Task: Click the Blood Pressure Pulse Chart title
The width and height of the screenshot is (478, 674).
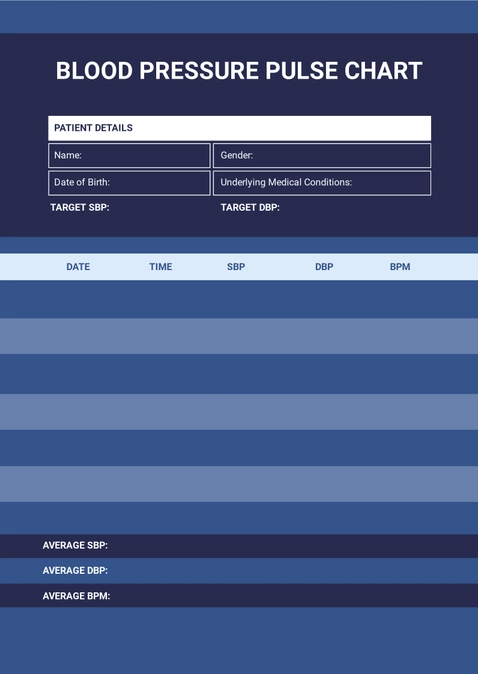Action: pyautogui.click(x=239, y=71)
